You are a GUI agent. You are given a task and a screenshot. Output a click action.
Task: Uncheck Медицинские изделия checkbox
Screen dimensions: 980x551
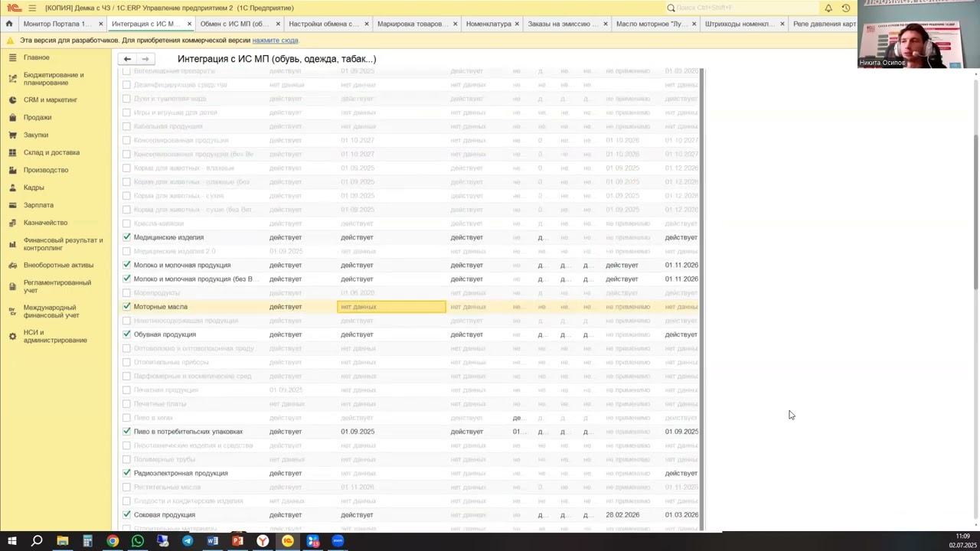click(127, 237)
